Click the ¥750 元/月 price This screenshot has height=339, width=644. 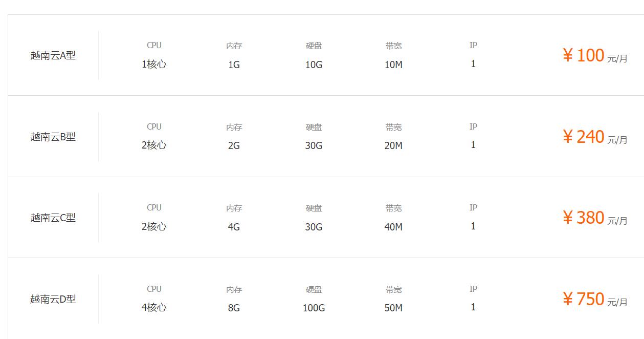tap(595, 299)
